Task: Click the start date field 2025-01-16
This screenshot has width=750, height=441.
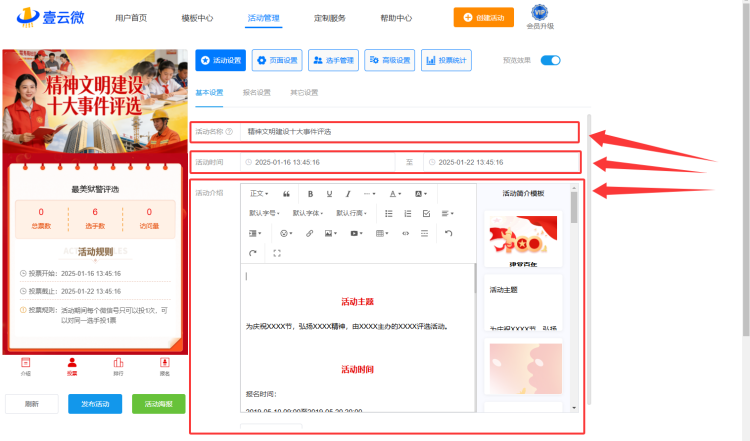Action: (318, 162)
